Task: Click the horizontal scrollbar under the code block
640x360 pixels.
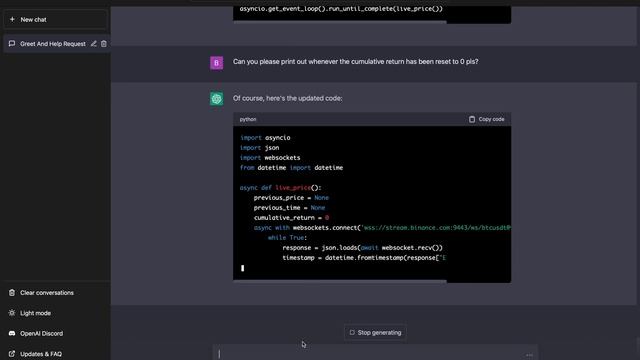Action: click(x=340, y=281)
